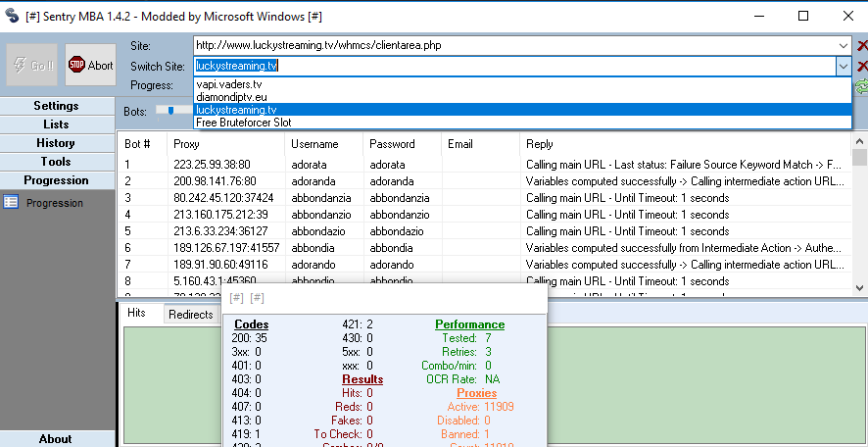Click the Progression list icon in sidebar
The height and width of the screenshot is (447, 868).
click(11, 203)
